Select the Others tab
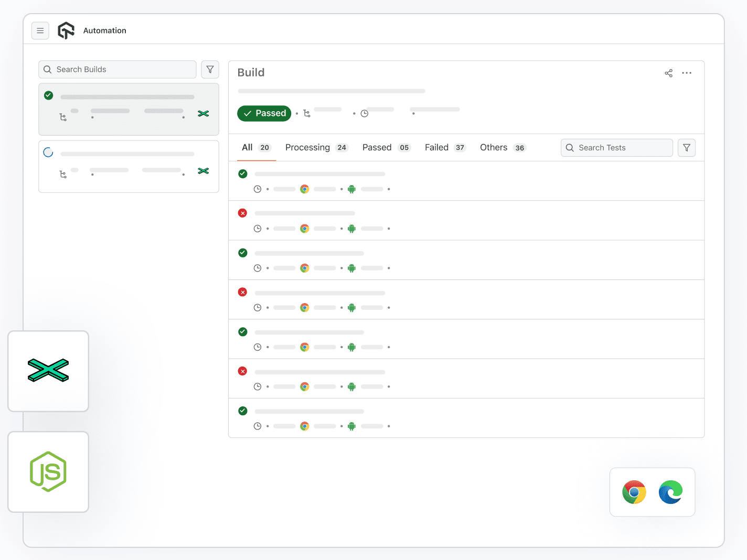 coord(502,148)
